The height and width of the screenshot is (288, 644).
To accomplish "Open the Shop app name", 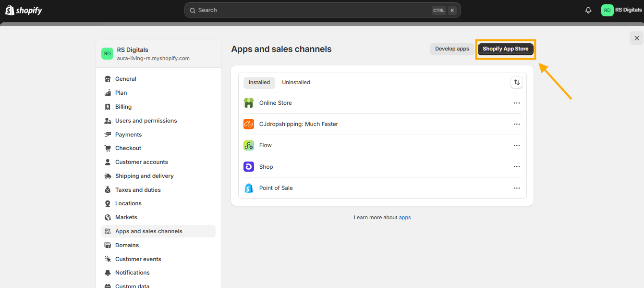I will (266, 167).
